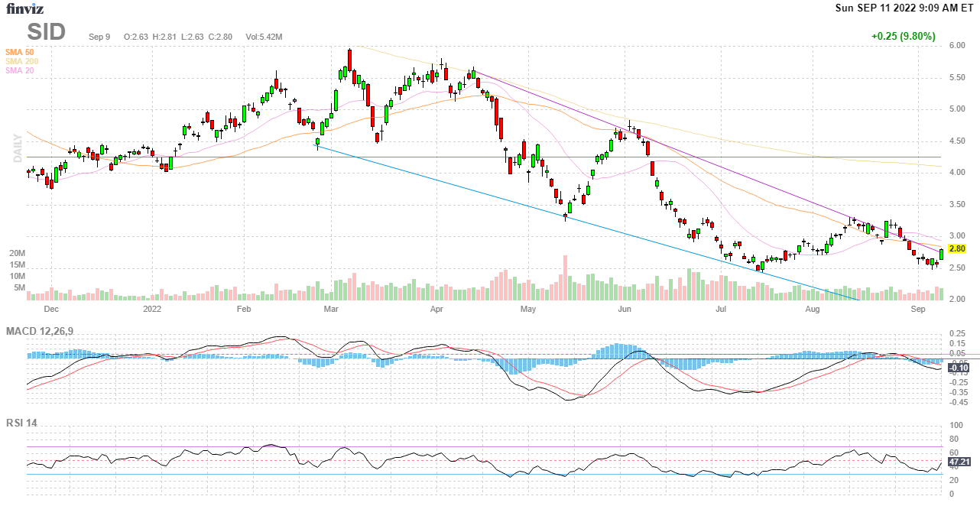Click the yellow 2.80 current price tag

[956, 249]
